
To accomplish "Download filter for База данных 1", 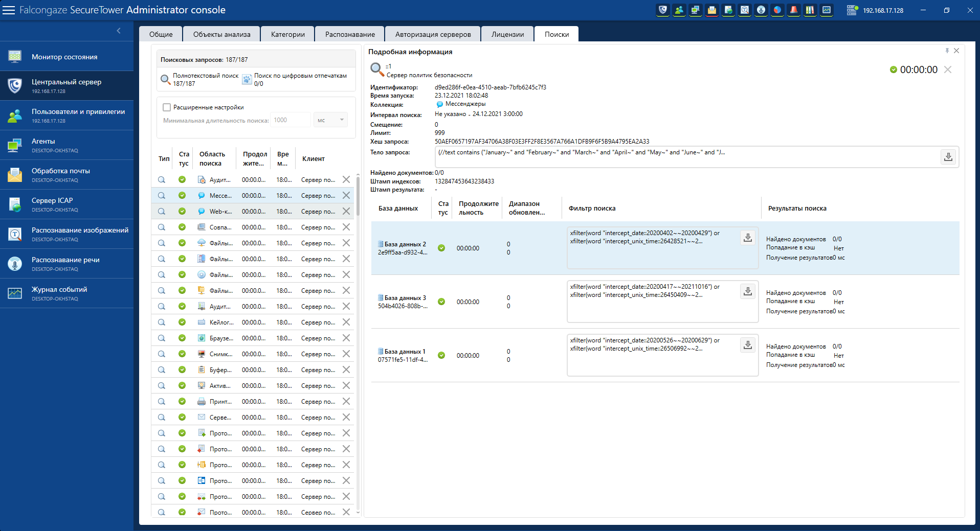I will [x=748, y=345].
